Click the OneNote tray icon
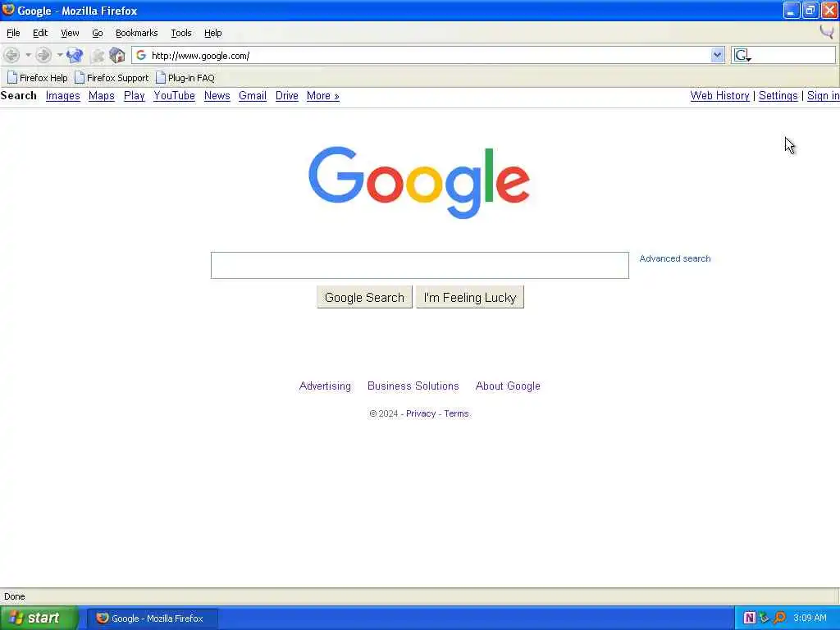Image resolution: width=840 pixels, height=630 pixels. coord(750,618)
